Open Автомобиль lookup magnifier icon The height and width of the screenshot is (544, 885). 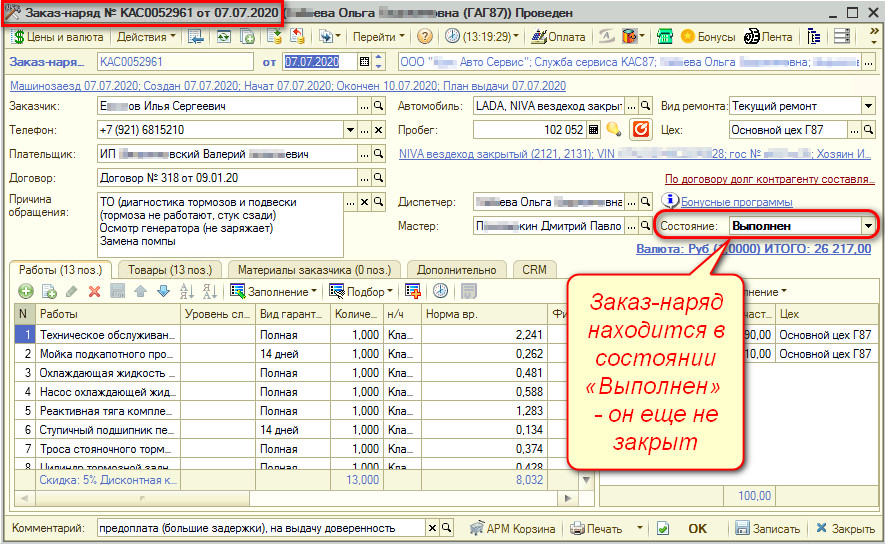point(646,106)
